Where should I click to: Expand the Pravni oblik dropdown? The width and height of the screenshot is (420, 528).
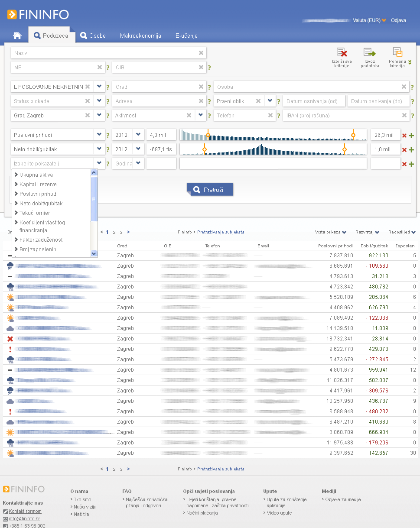pyautogui.click(x=270, y=101)
